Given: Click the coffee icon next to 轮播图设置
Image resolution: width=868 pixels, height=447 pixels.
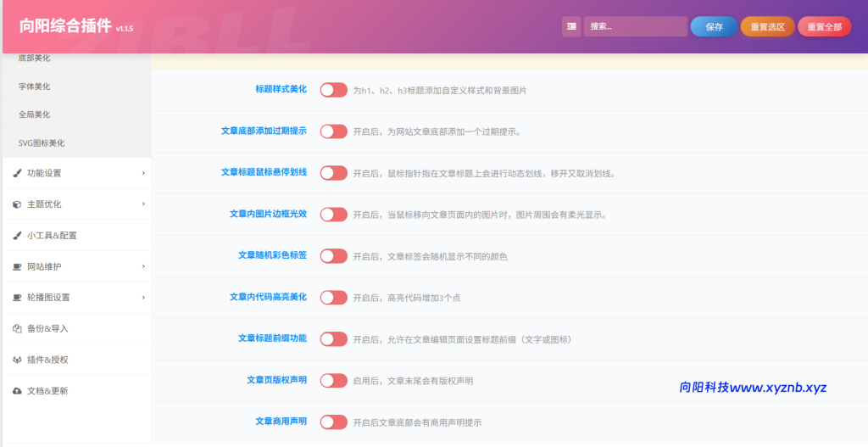Looking at the screenshot, I should pyautogui.click(x=17, y=298).
